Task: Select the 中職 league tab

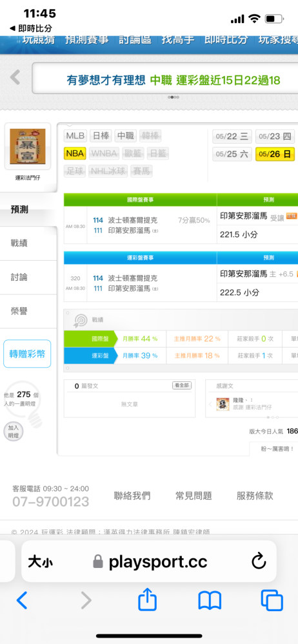Action: point(125,135)
